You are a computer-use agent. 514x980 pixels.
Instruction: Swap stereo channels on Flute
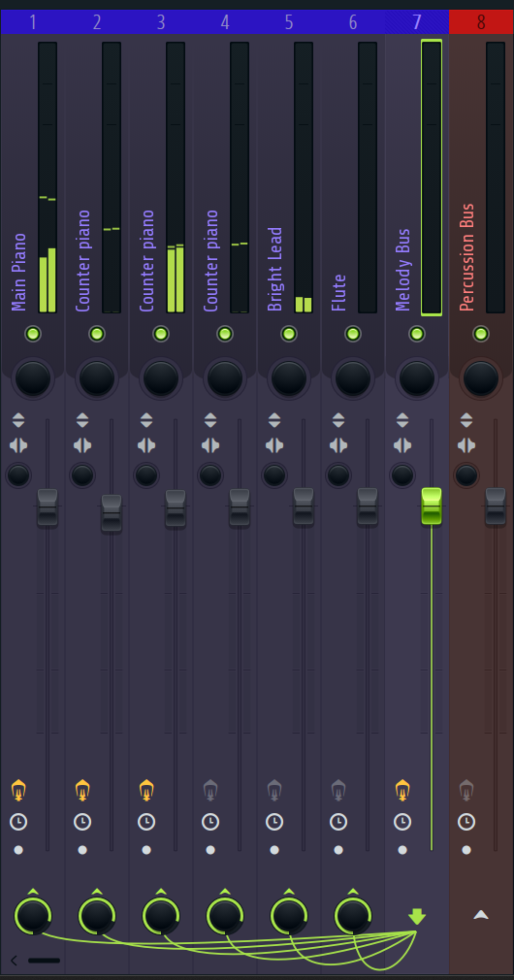338,445
